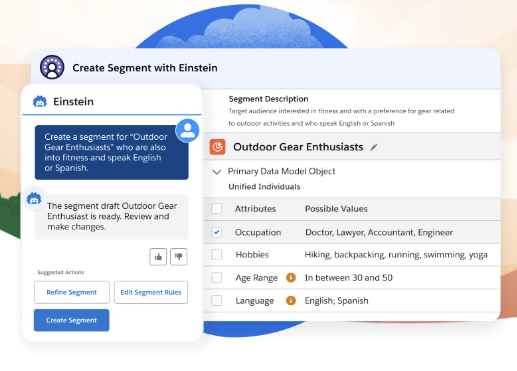Viewport: 517px width, 371px height.
Task: Click the user prompt message bubble
Action: pyautogui.click(x=111, y=152)
